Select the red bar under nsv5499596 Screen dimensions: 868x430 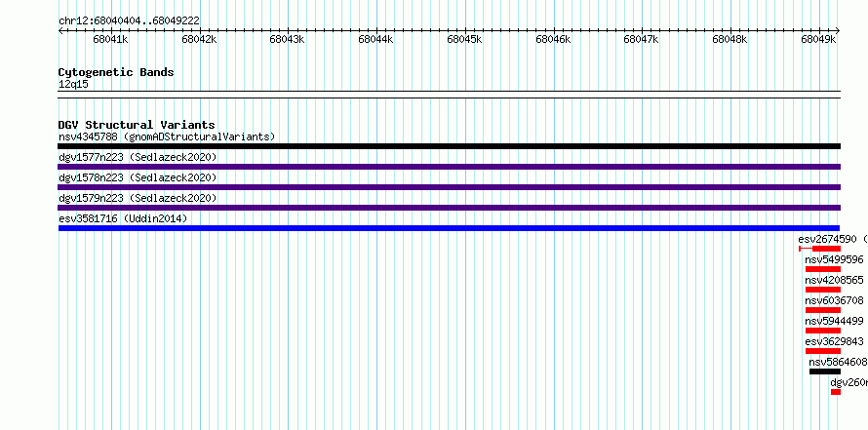pos(823,269)
